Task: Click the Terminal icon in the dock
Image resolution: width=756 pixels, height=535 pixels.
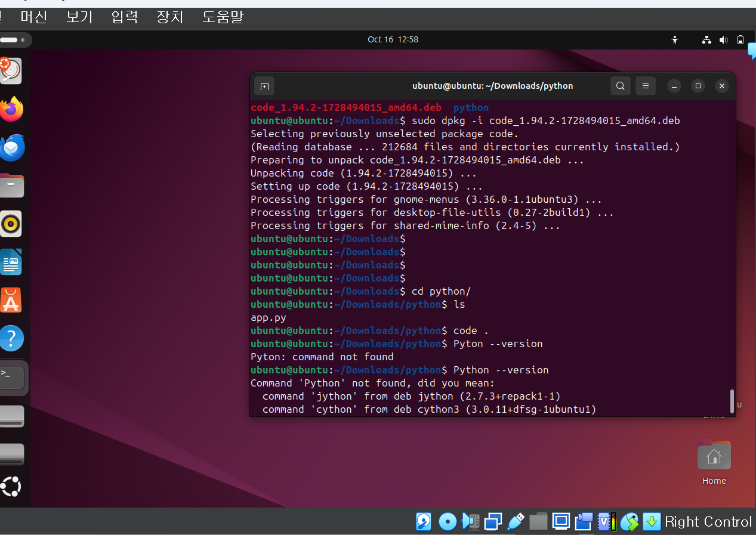Action: [12, 378]
